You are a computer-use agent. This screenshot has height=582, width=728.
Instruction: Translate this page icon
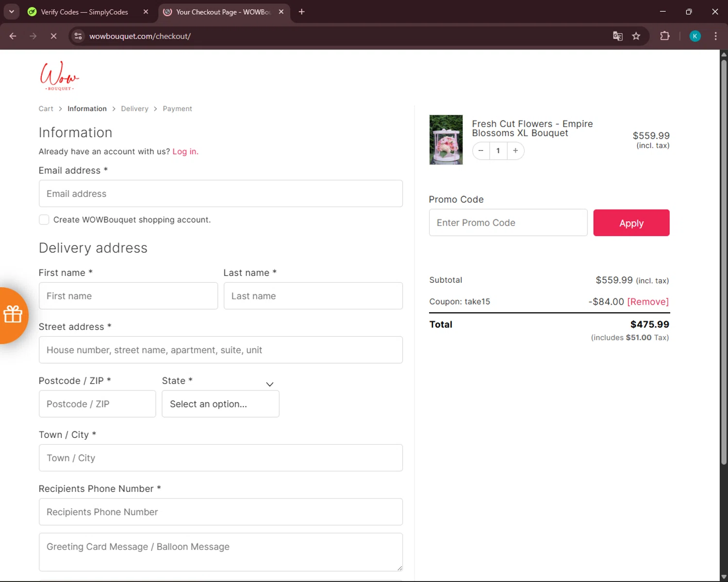click(617, 36)
